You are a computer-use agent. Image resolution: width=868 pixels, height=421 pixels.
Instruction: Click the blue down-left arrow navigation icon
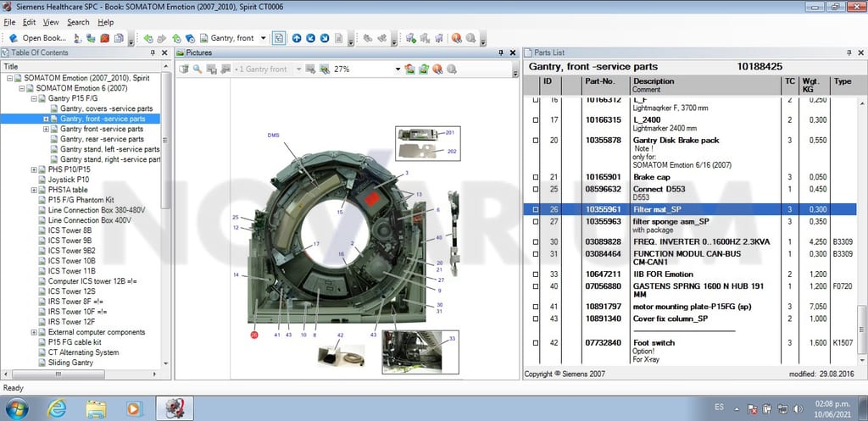tap(310, 38)
